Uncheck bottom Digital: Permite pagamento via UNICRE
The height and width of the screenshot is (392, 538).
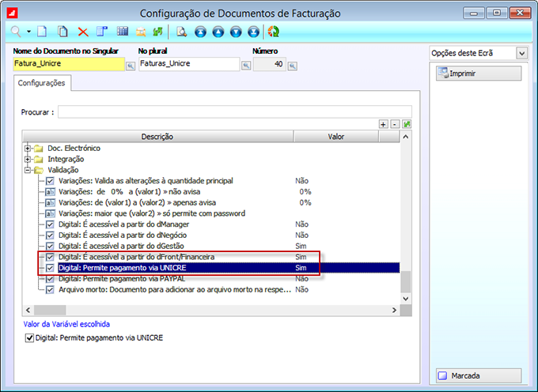tap(29, 338)
